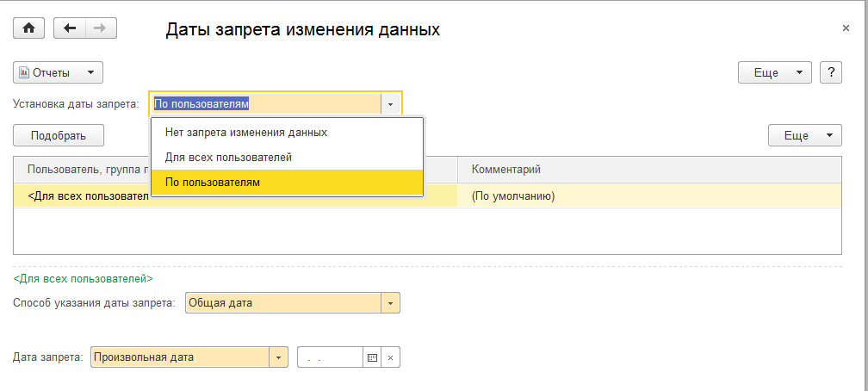Open the Дата запрета type dropdown arrow
Viewport: 868px width, 391px height.
click(278, 357)
